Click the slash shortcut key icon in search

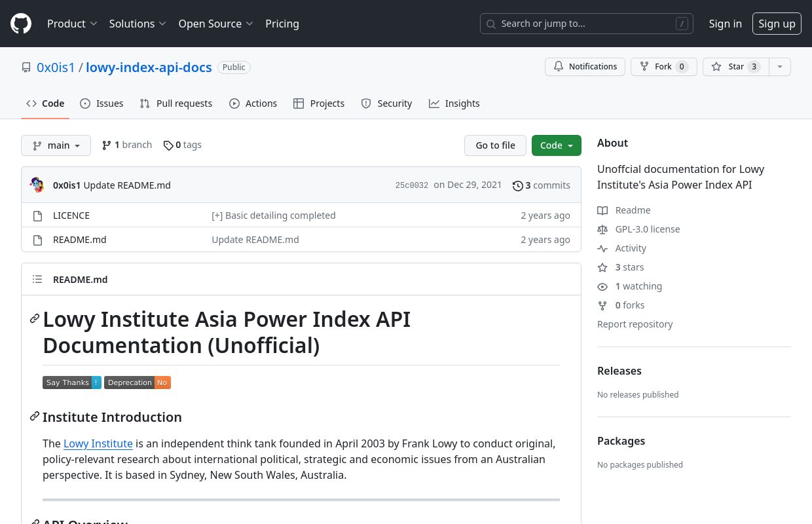click(x=682, y=24)
